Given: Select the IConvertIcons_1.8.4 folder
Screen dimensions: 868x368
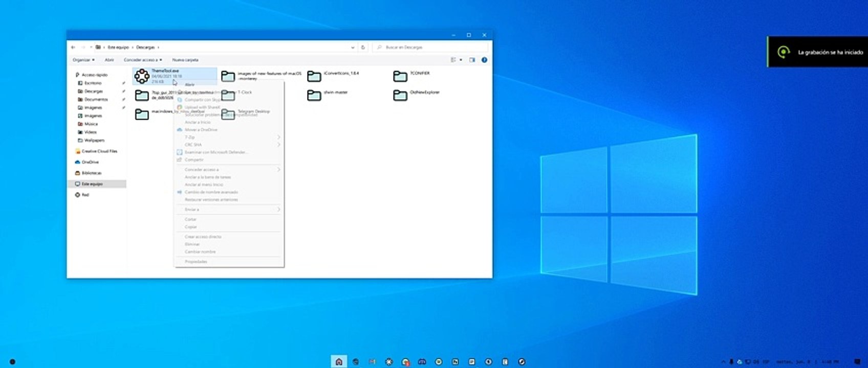Looking at the screenshot, I should 314,76.
